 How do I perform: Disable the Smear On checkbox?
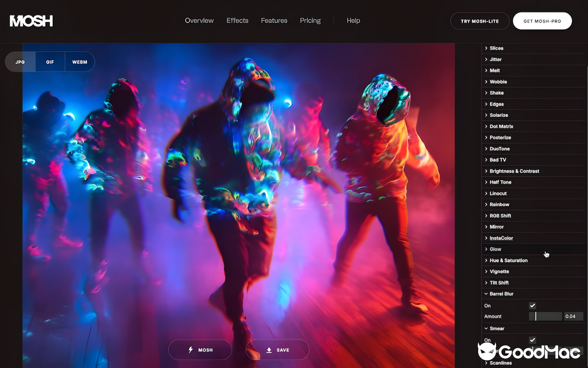(x=532, y=340)
